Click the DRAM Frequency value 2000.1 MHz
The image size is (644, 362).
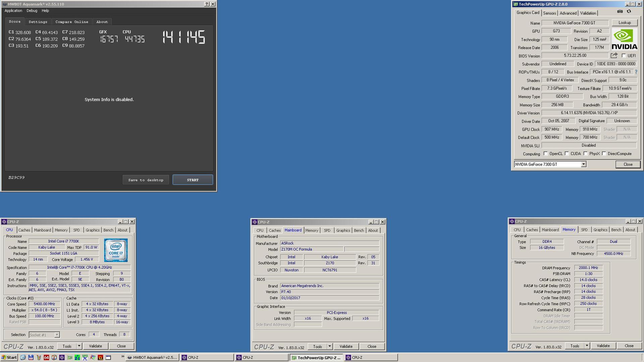pyautogui.click(x=588, y=268)
